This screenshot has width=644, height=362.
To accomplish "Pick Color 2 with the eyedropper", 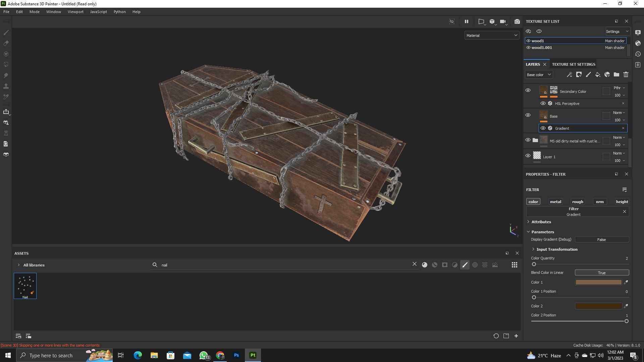I will [x=626, y=306].
